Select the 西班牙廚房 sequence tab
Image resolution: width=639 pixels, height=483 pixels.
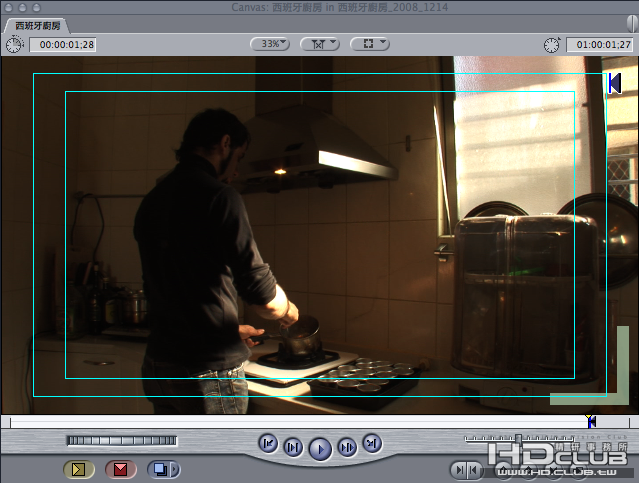(x=37, y=26)
